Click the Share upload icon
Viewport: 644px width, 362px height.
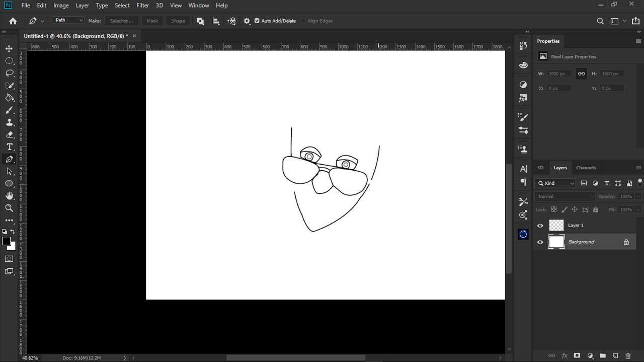(x=635, y=21)
